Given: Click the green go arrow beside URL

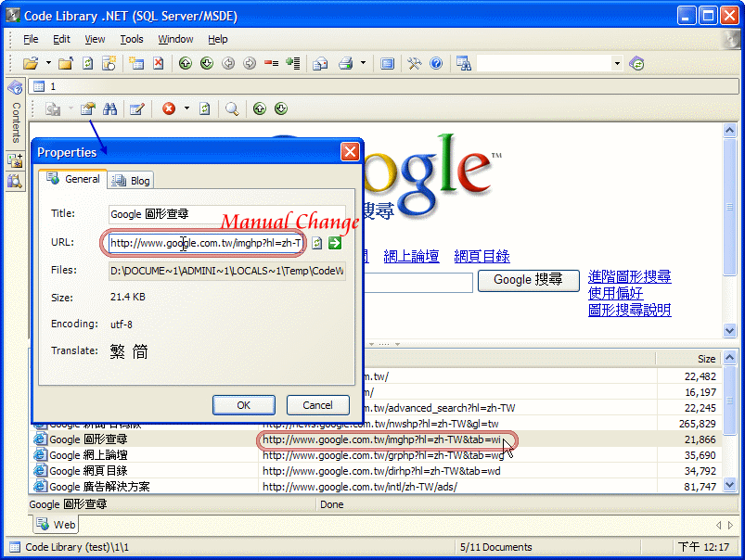Looking at the screenshot, I should (335, 243).
